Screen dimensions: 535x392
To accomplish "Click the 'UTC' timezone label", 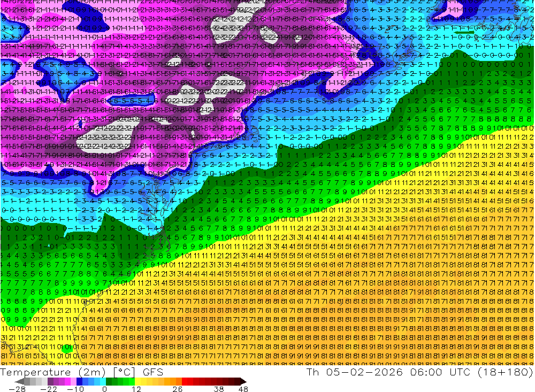I will 460,372.
